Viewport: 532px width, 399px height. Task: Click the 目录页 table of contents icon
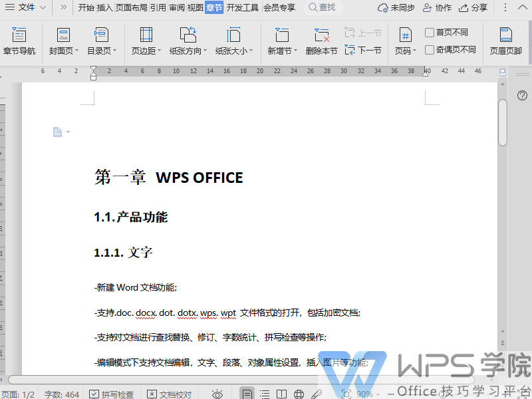pos(101,35)
